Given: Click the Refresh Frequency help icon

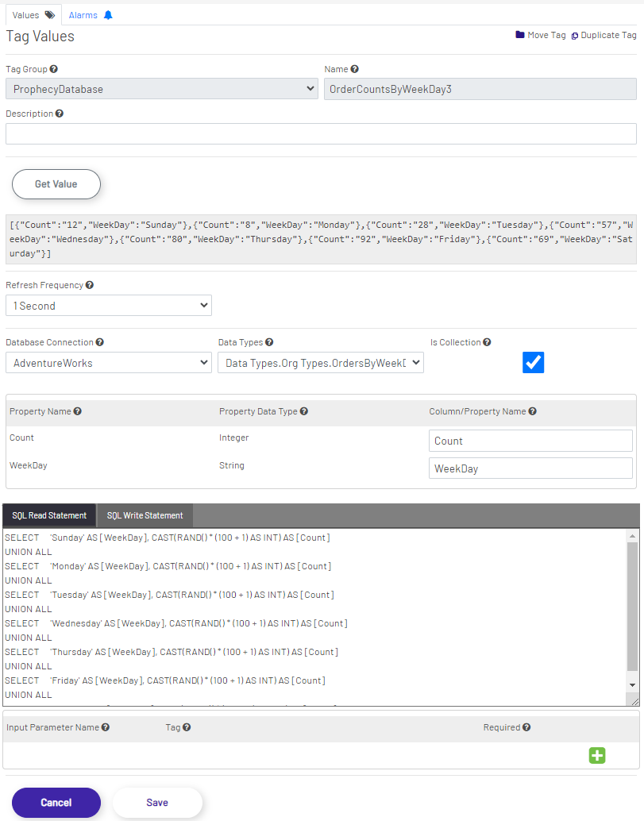Looking at the screenshot, I should (87, 285).
